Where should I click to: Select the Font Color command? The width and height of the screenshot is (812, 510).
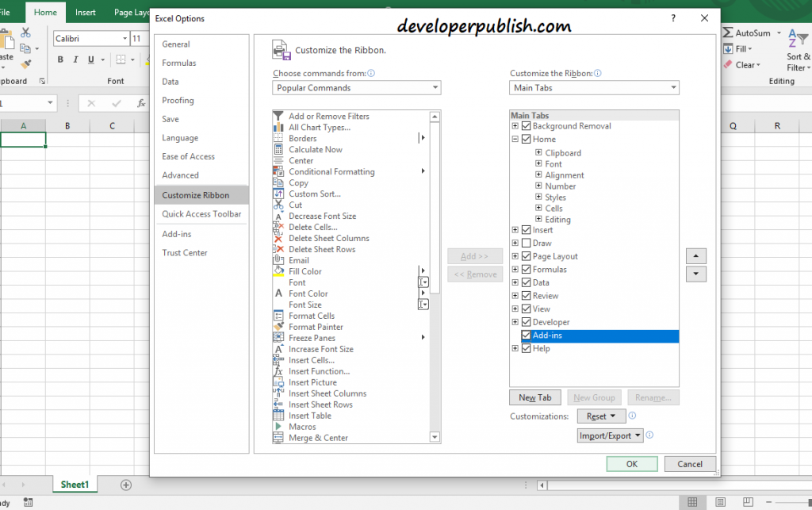(x=309, y=293)
